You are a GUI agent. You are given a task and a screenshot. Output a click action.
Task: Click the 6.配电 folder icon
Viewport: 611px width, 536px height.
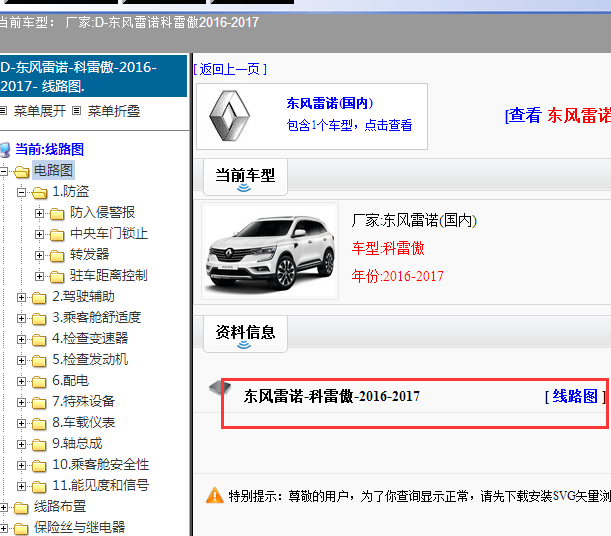pos(39,382)
